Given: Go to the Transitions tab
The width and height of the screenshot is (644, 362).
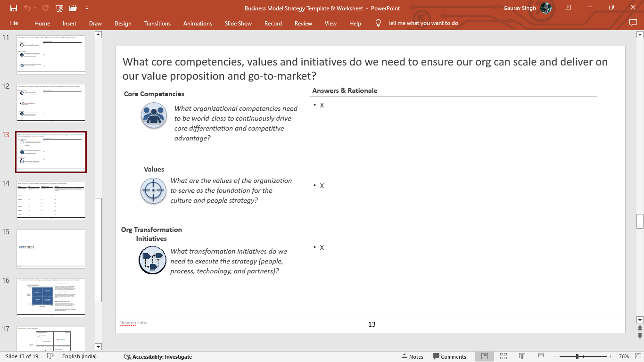Looking at the screenshot, I should point(157,24).
